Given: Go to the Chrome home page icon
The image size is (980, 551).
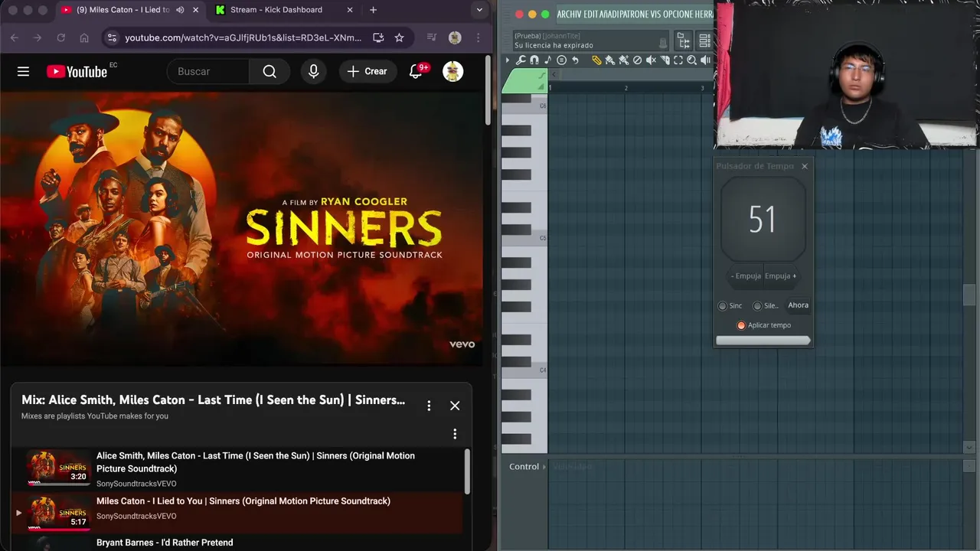Looking at the screenshot, I should 84,37.
